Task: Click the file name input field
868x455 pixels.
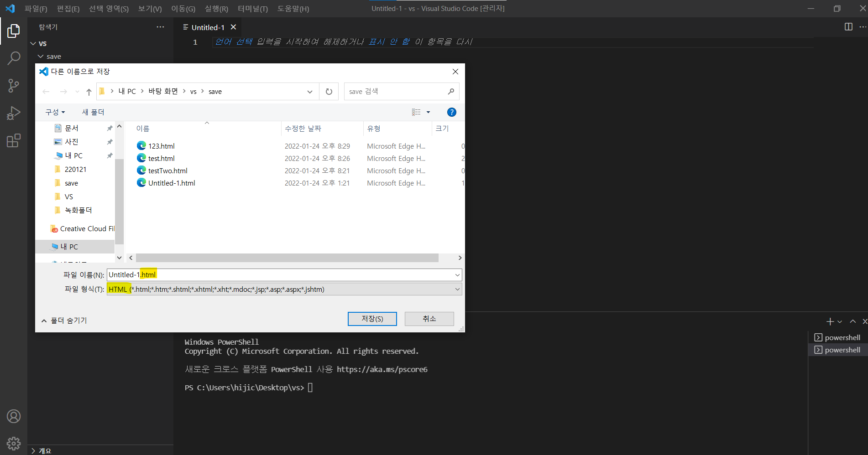Action: [x=280, y=274]
